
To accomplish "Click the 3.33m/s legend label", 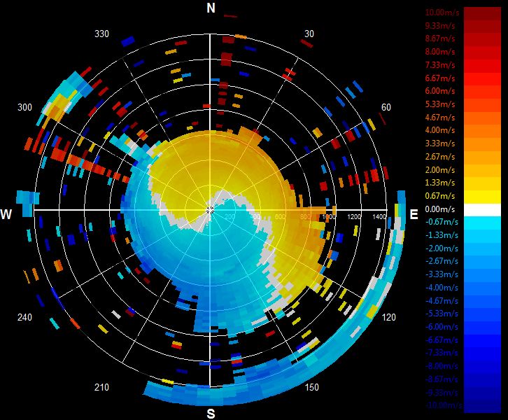I will pyautogui.click(x=440, y=143).
